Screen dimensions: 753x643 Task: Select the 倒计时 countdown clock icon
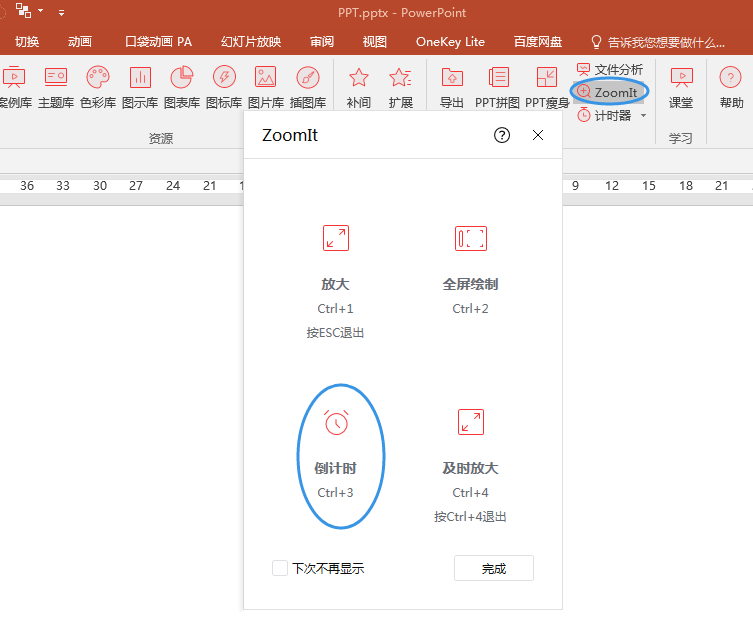(x=336, y=423)
